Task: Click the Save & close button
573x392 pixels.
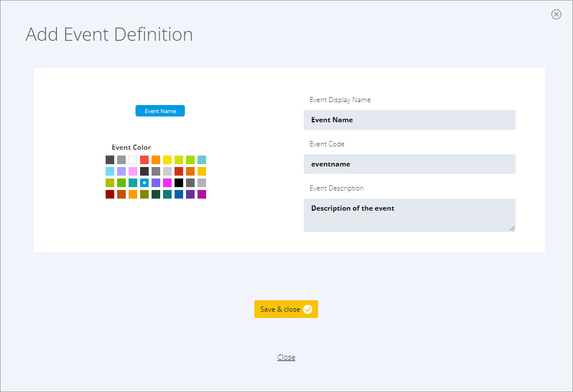Action: coord(286,309)
